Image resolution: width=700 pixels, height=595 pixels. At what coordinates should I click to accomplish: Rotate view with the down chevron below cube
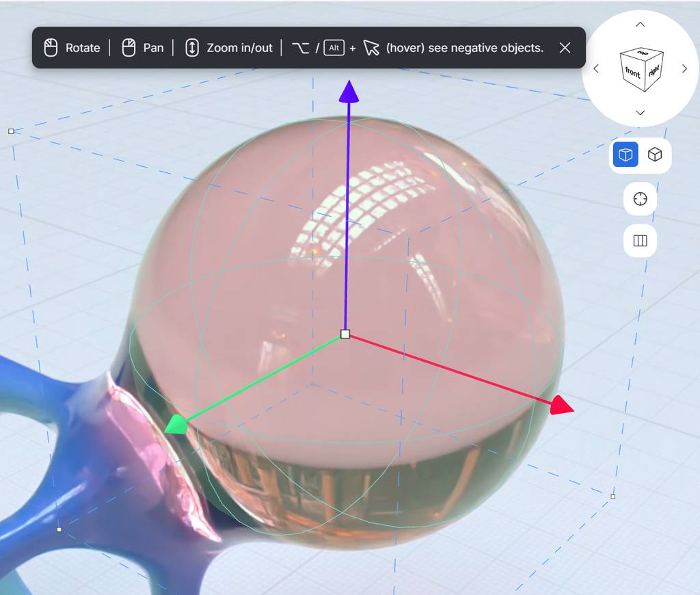tap(640, 112)
